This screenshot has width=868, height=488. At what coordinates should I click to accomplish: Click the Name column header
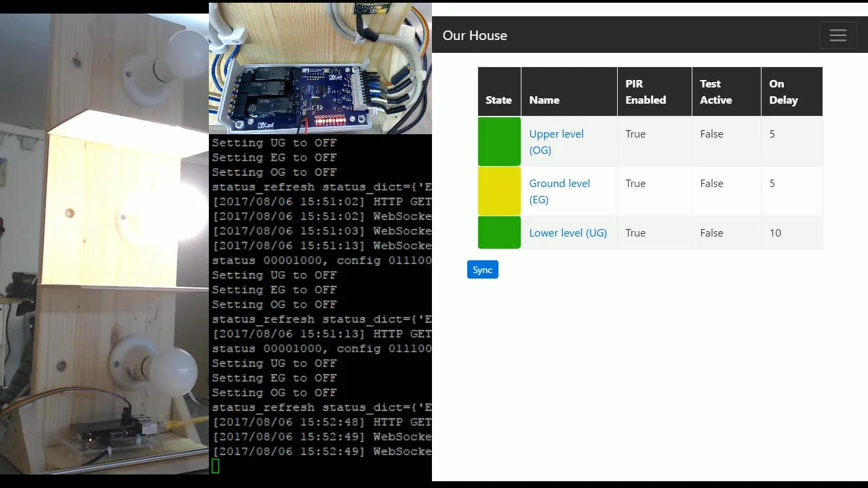pos(569,91)
